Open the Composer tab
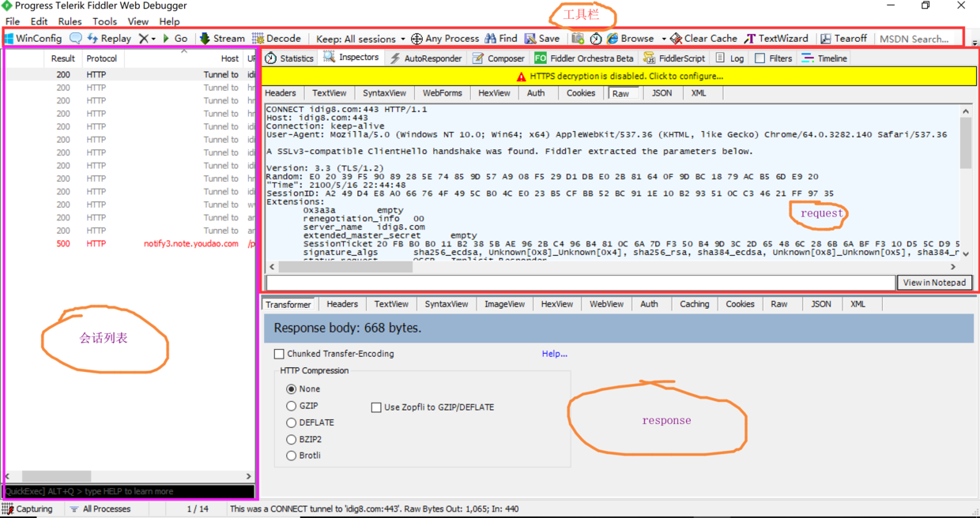 click(499, 58)
